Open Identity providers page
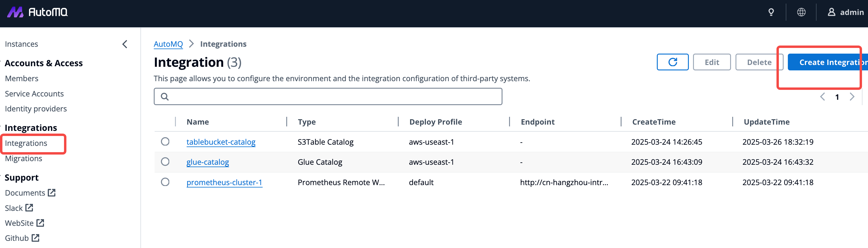This screenshot has width=868, height=248. [x=36, y=109]
